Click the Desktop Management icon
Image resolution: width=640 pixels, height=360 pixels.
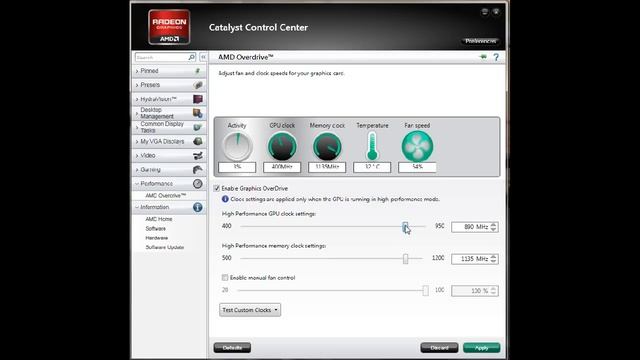198,113
